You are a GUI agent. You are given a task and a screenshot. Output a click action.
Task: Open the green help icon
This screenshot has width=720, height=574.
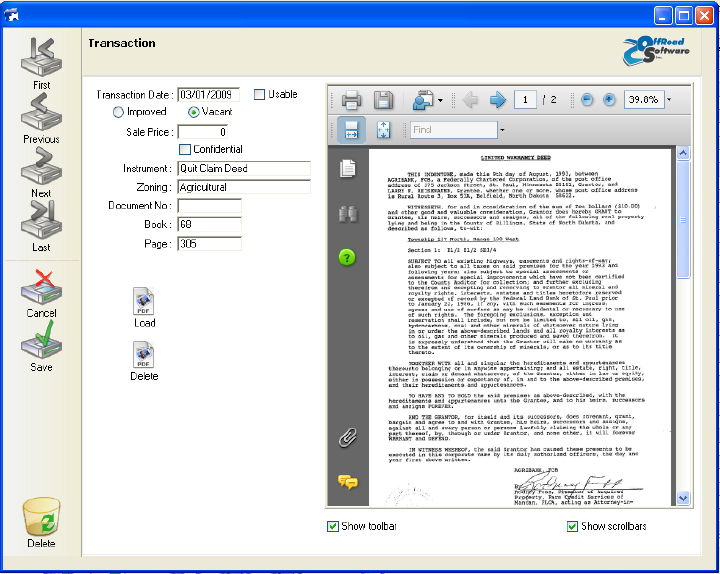[347, 257]
